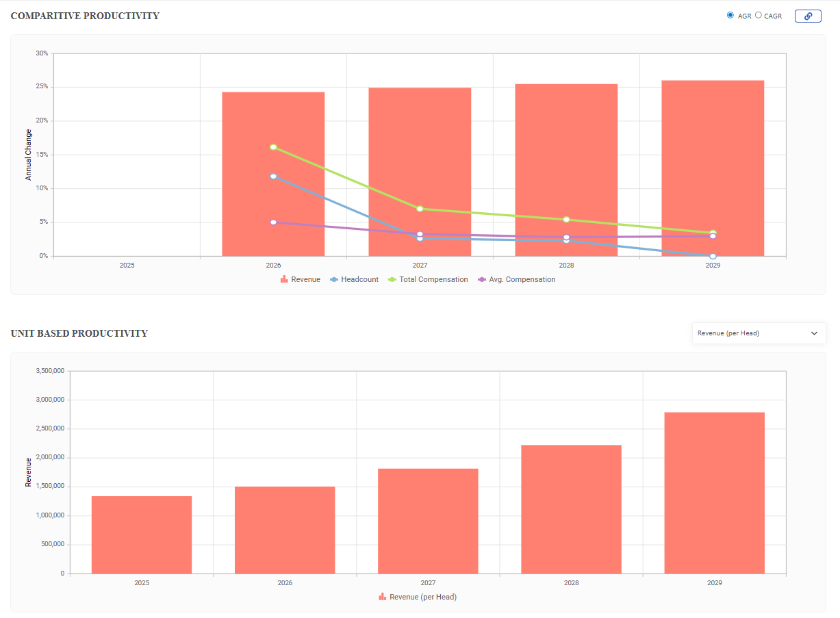Image resolution: width=840 pixels, height=618 pixels.
Task: Click the Total Compensation point at 2028
Action: [566, 220]
